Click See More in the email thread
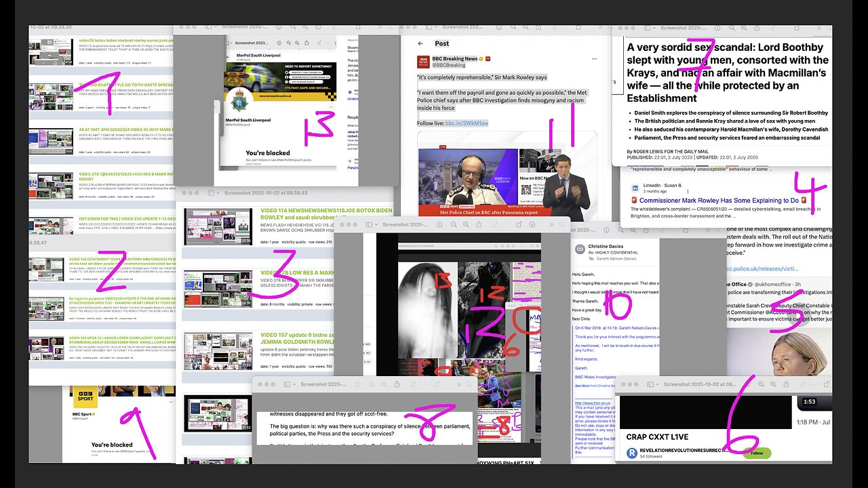This screenshot has height=488, width=868. tap(583, 386)
